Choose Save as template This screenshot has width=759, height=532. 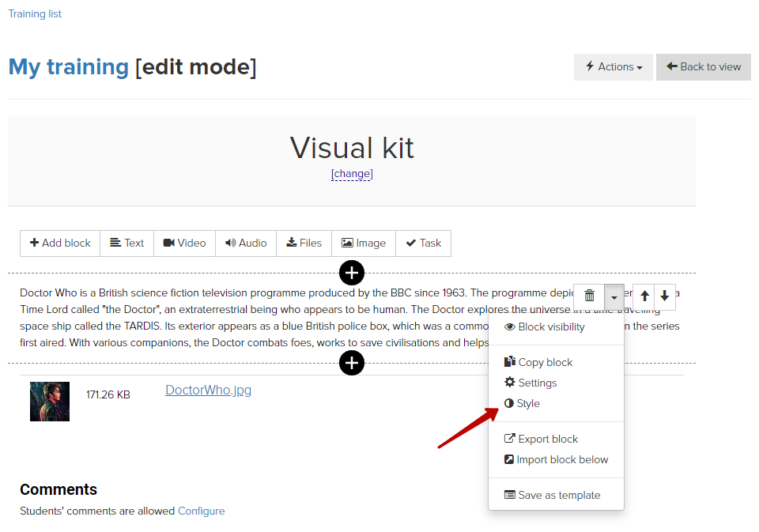(x=553, y=495)
